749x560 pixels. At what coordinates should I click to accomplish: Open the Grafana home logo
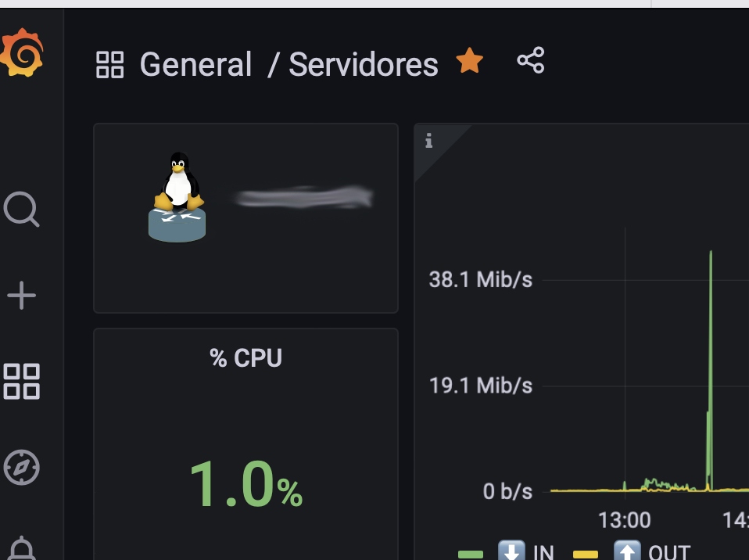22,52
